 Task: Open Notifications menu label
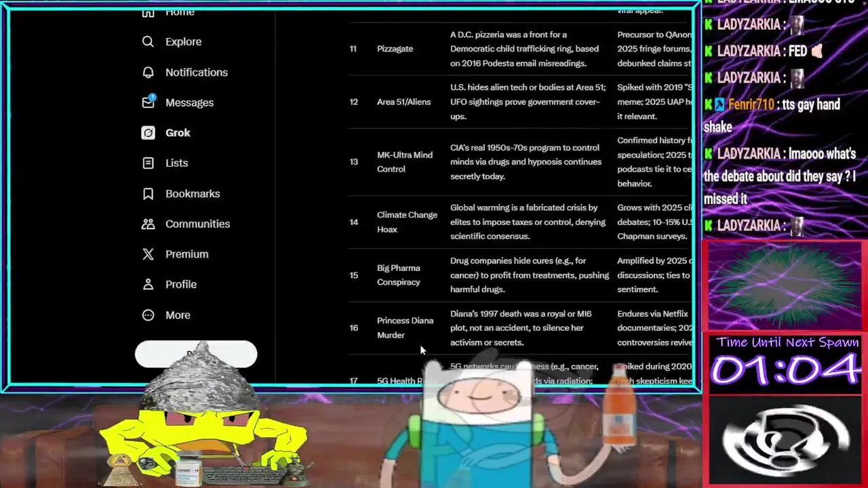197,72
